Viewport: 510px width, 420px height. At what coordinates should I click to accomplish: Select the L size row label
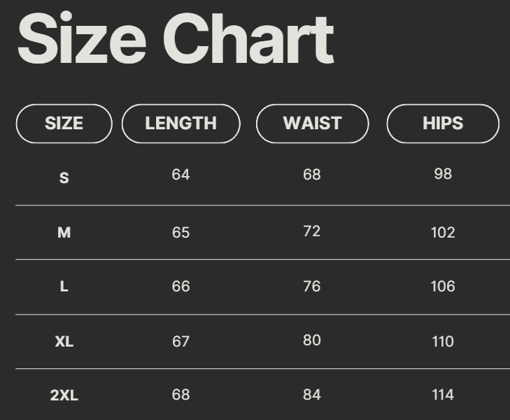[x=64, y=287]
